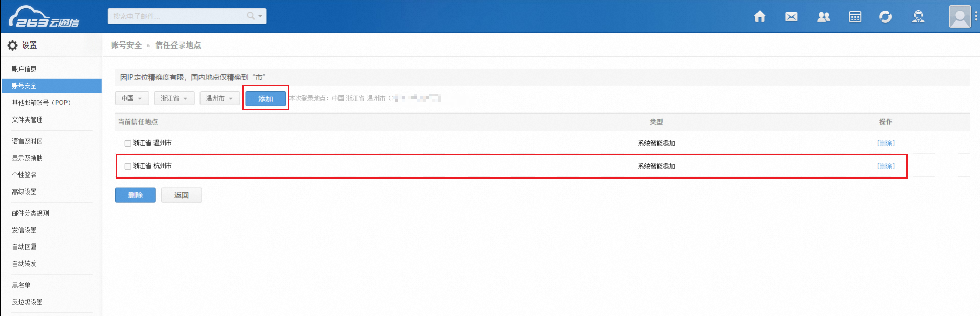The width and height of the screenshot is (980, 316).
Task: Click the 删除 link for 杭州市 row
Action: point(885,166)
